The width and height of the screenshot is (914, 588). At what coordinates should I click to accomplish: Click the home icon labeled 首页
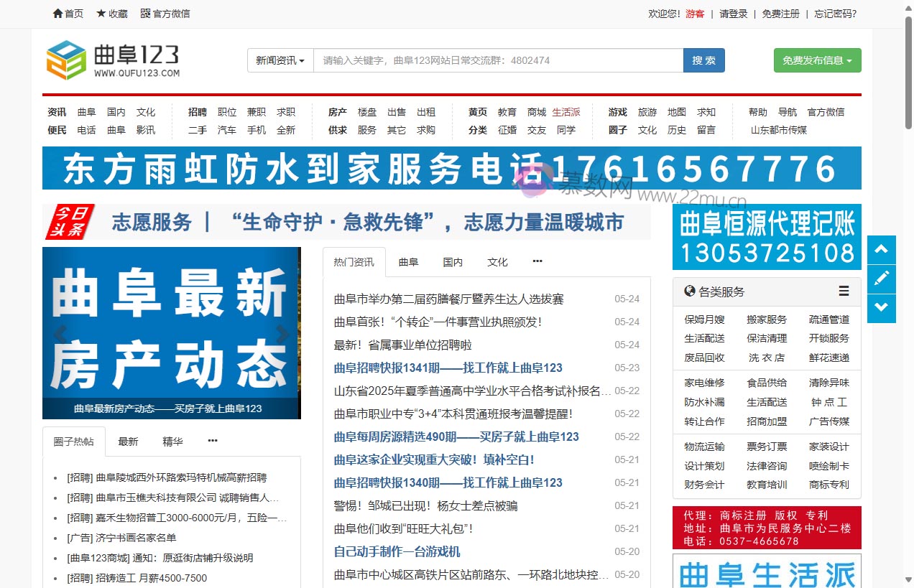coord(58,14)
